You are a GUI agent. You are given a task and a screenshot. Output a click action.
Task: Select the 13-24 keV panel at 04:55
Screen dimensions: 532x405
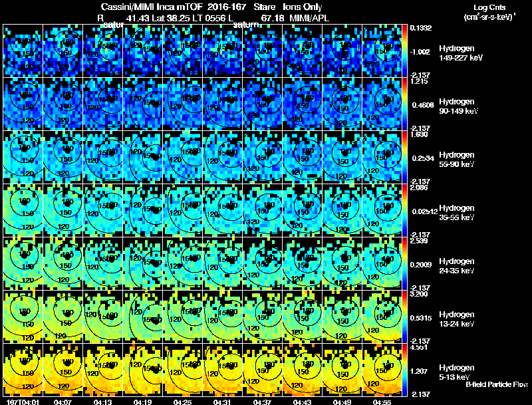coord(382,317)
